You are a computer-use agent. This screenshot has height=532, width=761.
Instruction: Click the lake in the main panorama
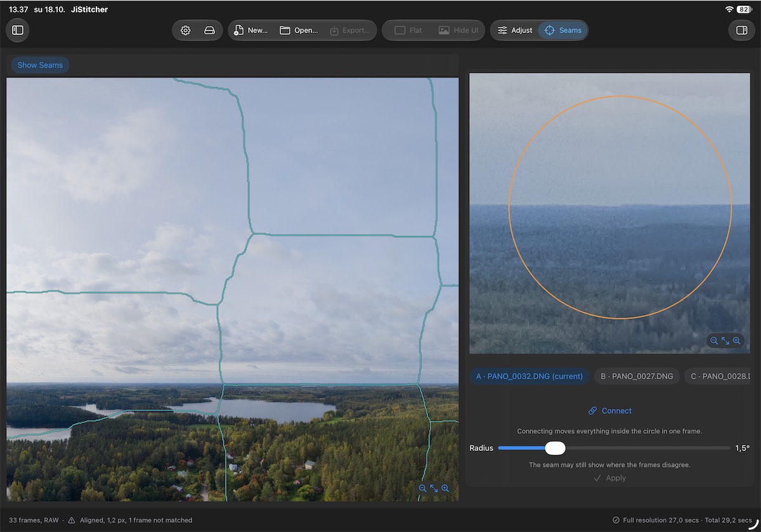[x=254, y=410]
